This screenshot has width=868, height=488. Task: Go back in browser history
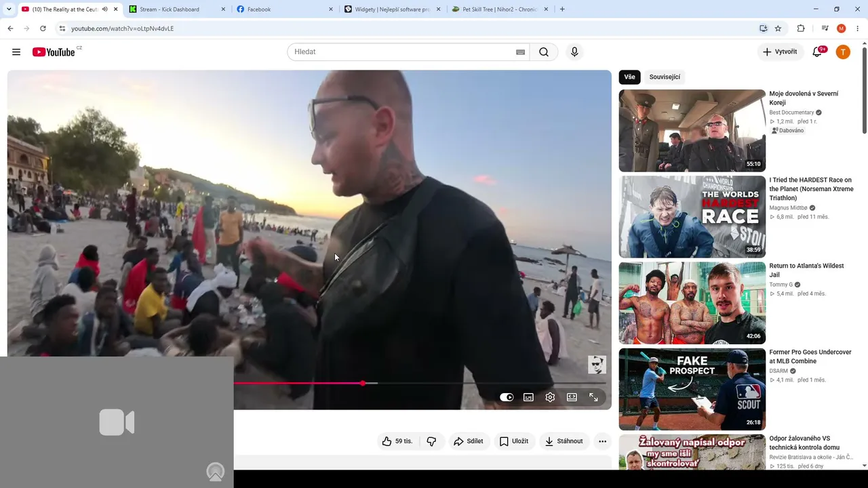10,28
